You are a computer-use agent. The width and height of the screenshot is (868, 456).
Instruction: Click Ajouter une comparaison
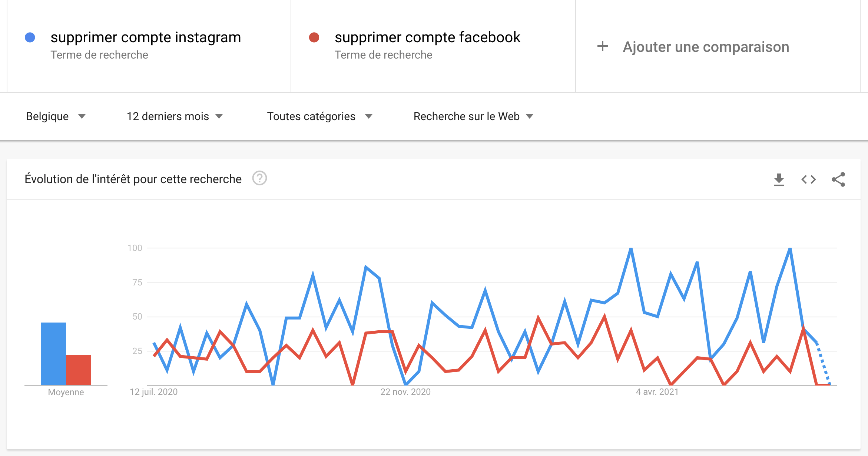pyautogui.click(x=706, y=47)
